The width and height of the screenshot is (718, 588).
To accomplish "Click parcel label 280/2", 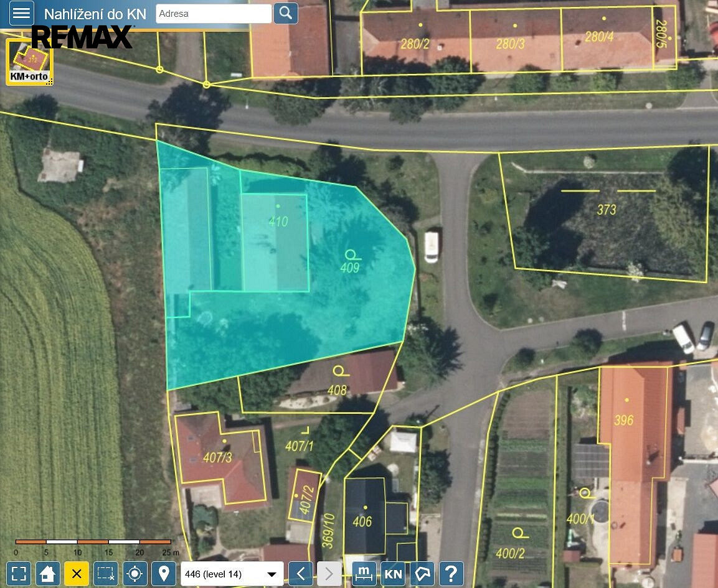I will (x=415, y=44).
